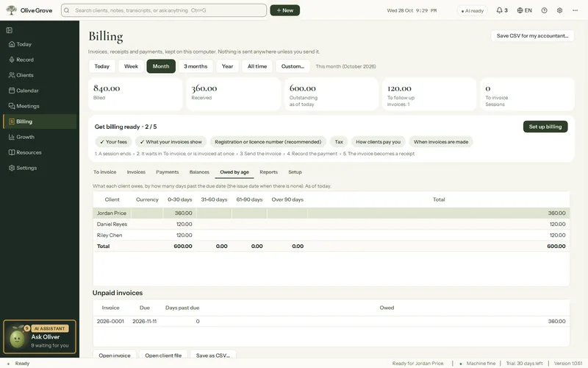This screenshot has height=368, width=588.
Task: Select the Daniel Reyes row
Action: [x=331, y=224]
